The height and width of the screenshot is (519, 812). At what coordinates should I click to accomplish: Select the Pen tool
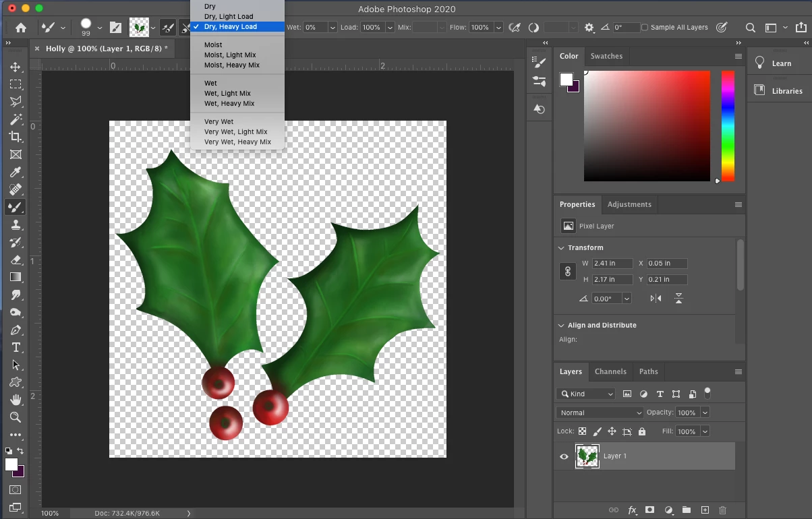pos(16,330)
